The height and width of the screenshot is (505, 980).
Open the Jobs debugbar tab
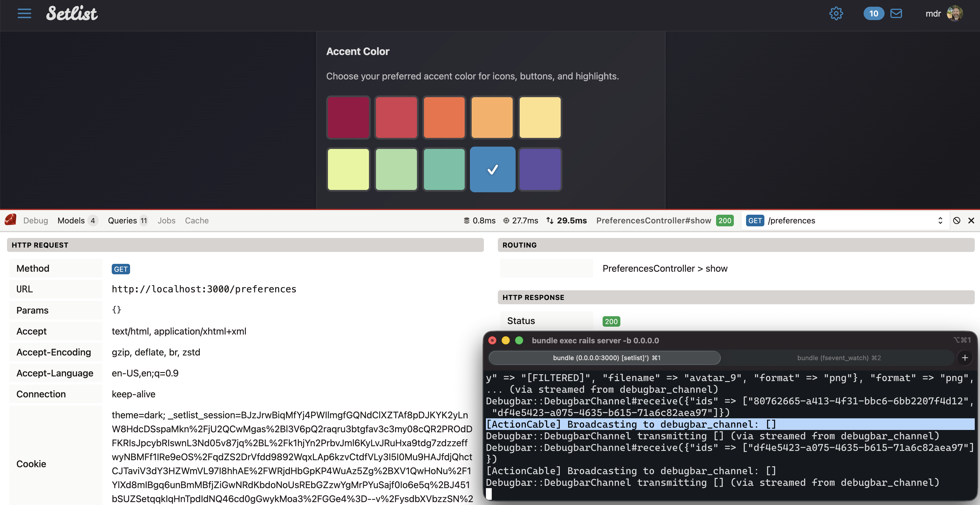[166, 221]
